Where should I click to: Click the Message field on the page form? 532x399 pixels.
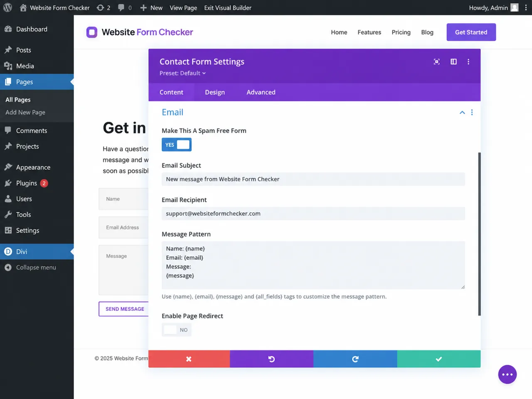[124, 270]
